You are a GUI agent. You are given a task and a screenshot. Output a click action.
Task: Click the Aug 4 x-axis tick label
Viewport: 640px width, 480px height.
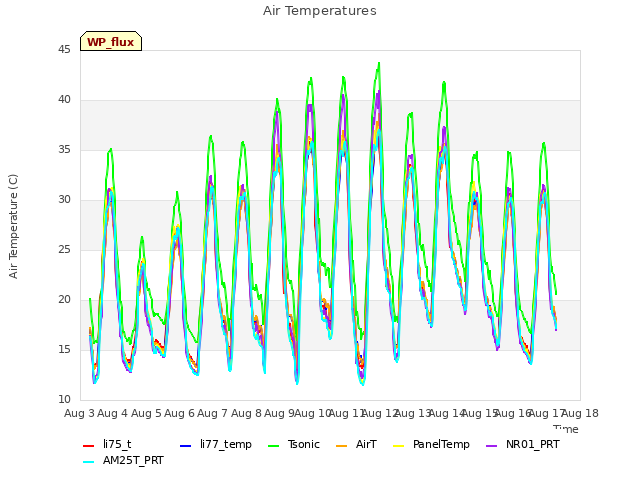(113, 413)
